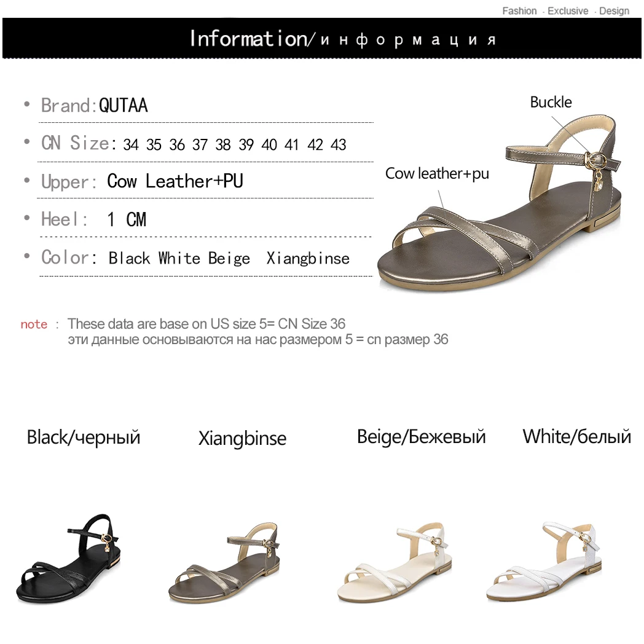Click the White/белый color label
This screenshot has height=644, width=644.
pyautogui.click(x=576, y=436)
